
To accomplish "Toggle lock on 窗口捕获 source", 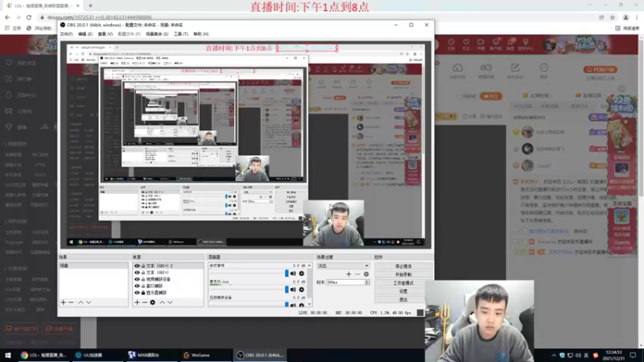I will tap(143, 286).
